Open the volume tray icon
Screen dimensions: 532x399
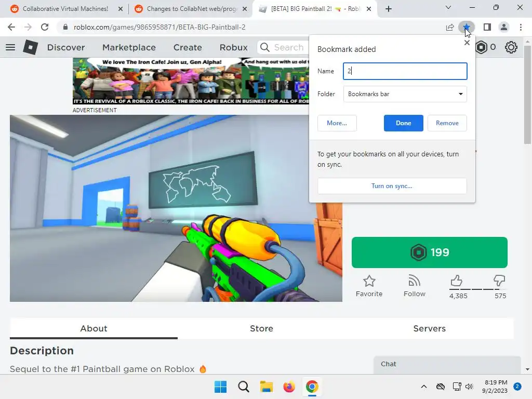click(x=469, y=387)
